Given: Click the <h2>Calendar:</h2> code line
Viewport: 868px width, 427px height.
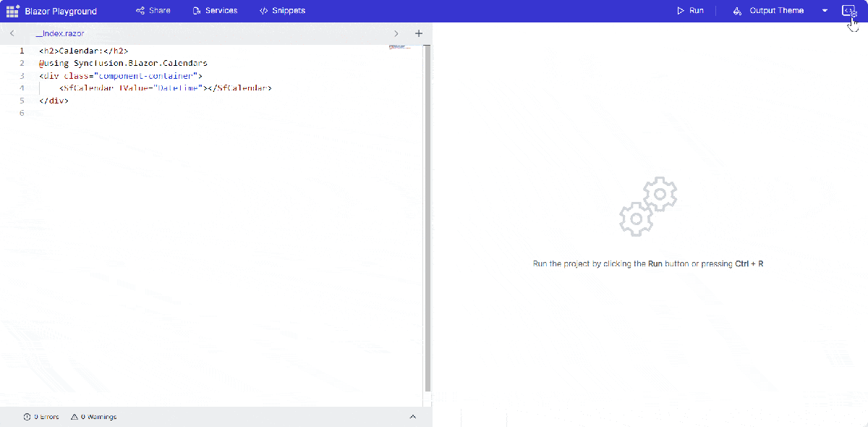Looking at the screenshot, I should (x=84, y=51).
